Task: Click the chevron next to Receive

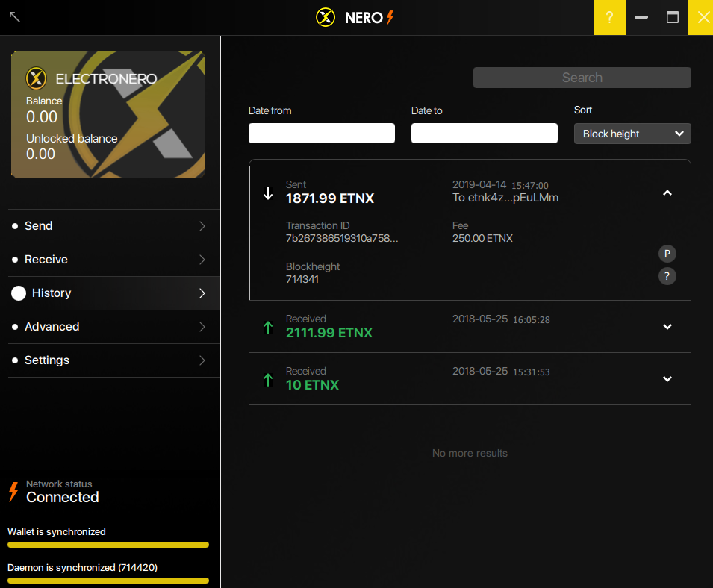Action: click(x=202, y=260)
